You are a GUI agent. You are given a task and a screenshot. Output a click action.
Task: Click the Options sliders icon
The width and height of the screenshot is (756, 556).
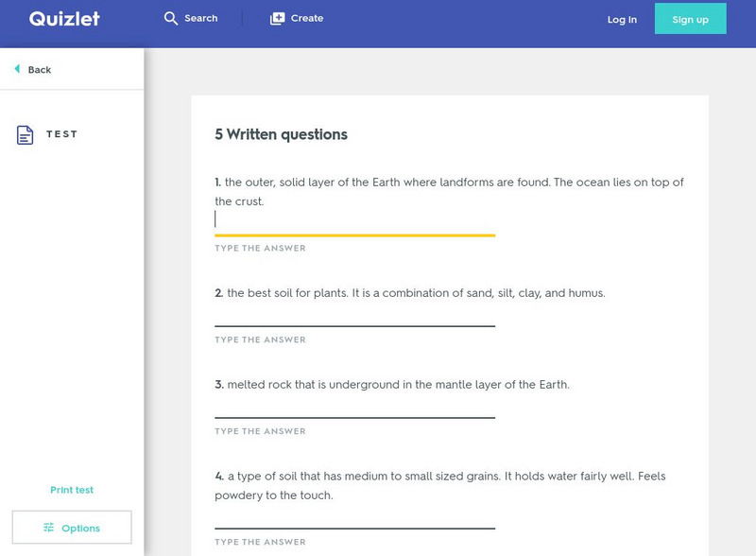pyautogui.click(x=48, y=528)
